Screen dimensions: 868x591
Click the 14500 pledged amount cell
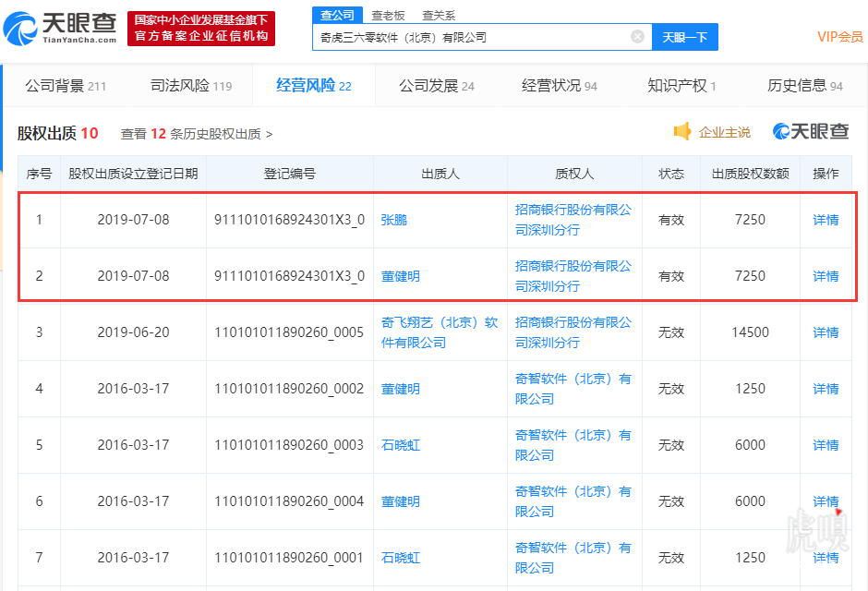click(750, 332)
